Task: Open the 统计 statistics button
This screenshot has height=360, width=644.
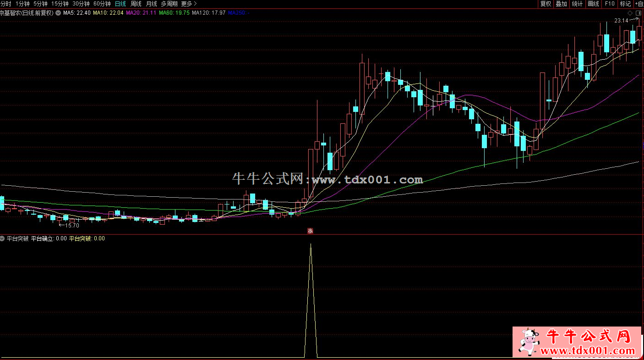Action: pyautogui.click(x=577, y=4)
